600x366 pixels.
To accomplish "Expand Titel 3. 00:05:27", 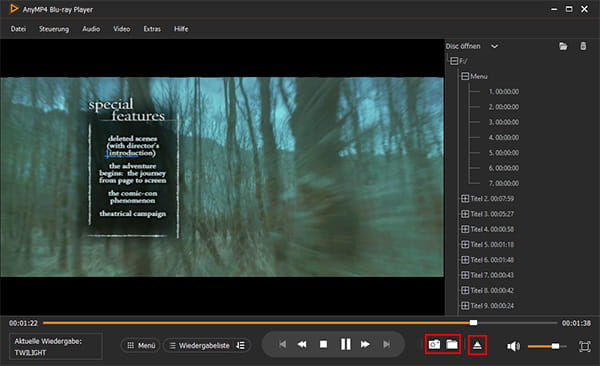I will point(465,214).
